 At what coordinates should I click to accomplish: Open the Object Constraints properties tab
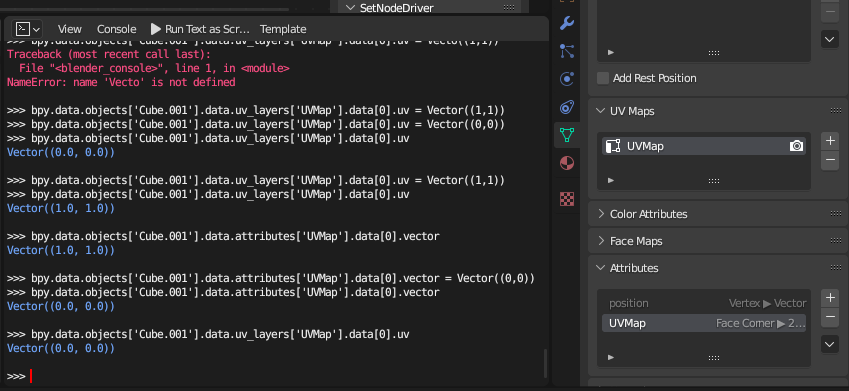pyautogui.click(x=566, y=107)
